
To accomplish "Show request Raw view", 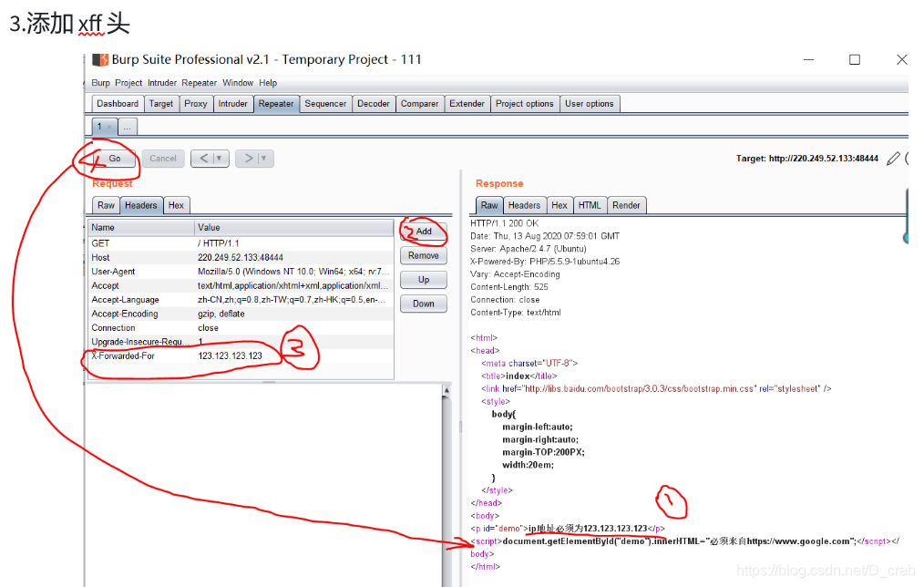I will [106, 205].
